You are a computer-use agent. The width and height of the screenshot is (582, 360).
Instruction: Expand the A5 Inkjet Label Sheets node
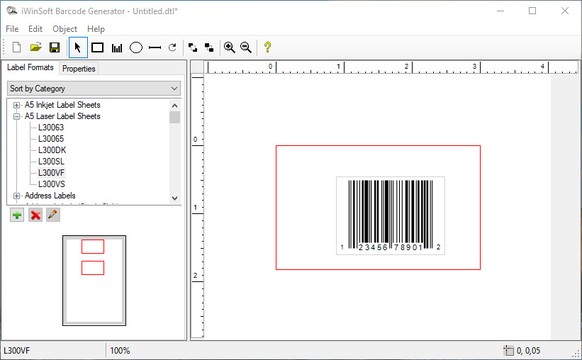tap(16, 105)
